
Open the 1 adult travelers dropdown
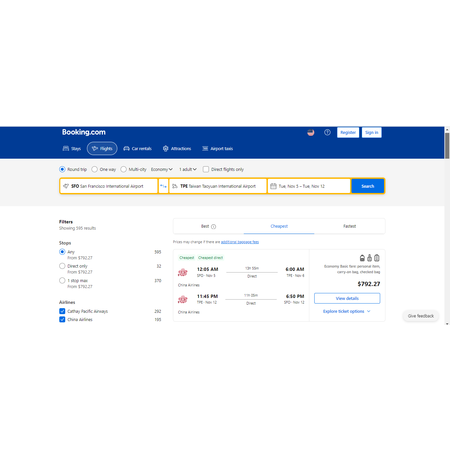click(x=188, y=169)
